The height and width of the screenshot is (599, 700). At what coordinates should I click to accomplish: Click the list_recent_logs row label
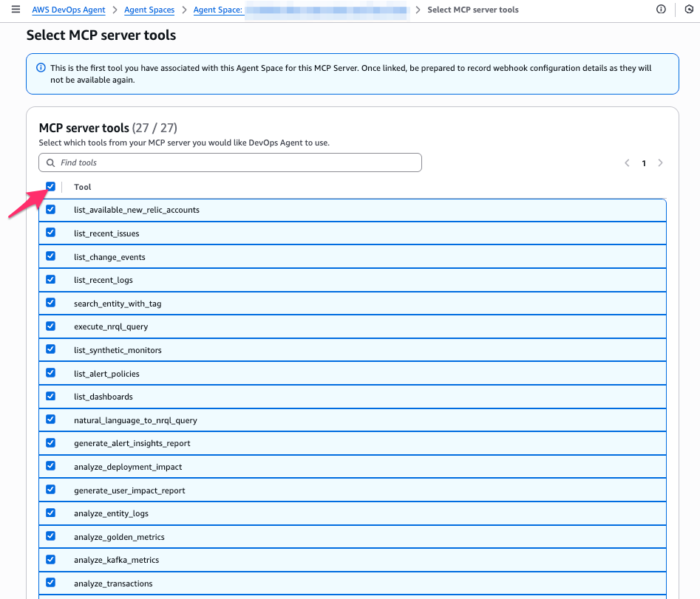coord(103,280)
